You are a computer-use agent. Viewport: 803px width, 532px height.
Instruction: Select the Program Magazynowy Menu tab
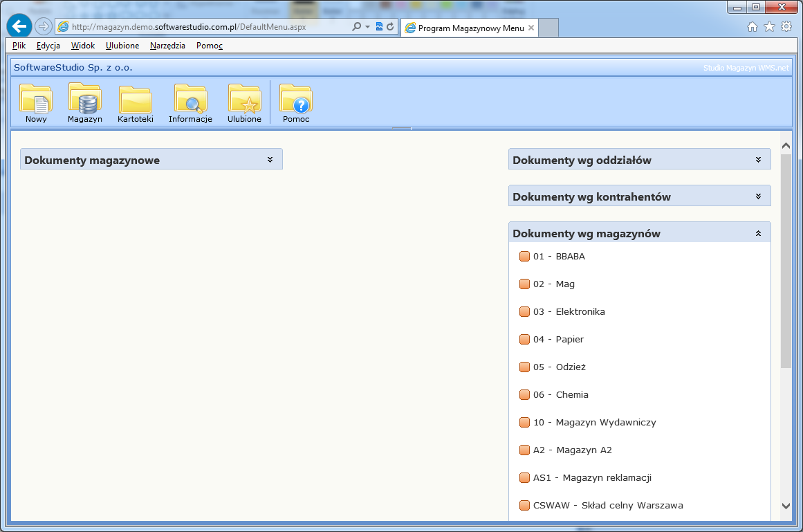(470, 28)
